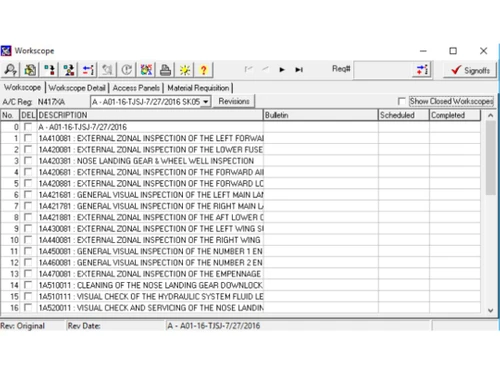
Task: Click the question mark help icon
Action: click(204, 70)
